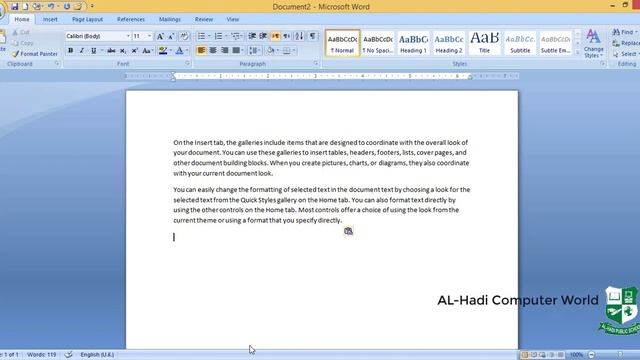Viewport: 640px width, 360px height.
Task: Create a new blank document
Action: click(25, 7)
